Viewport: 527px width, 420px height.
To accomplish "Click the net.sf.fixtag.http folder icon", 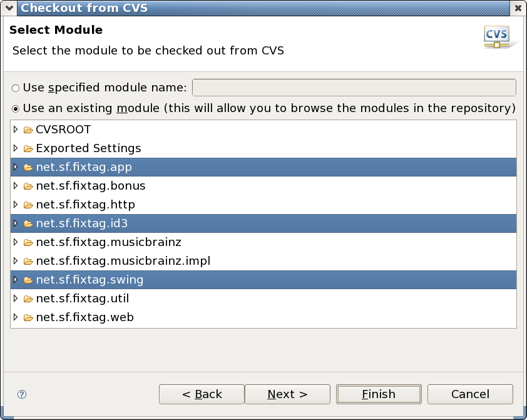I will click(x=28, y=205).
